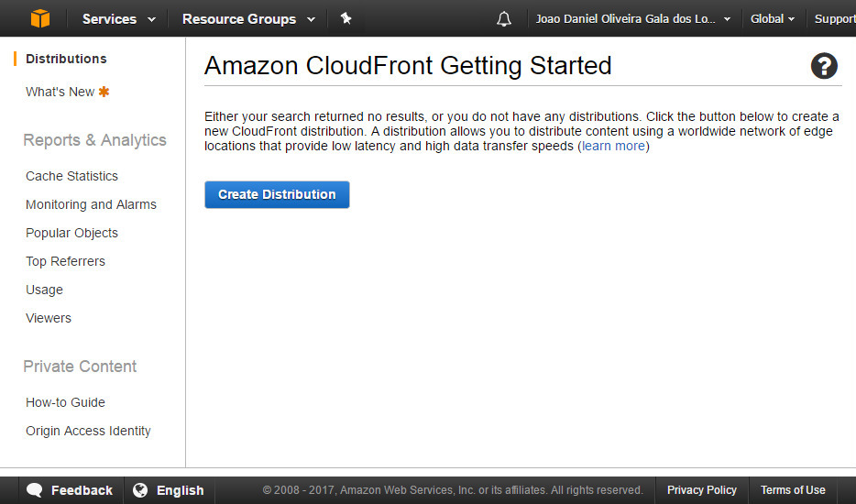This screenshot has height=504, width=856.
Task: Open the notifications bell icon
Action: click(x=504, y=19)
